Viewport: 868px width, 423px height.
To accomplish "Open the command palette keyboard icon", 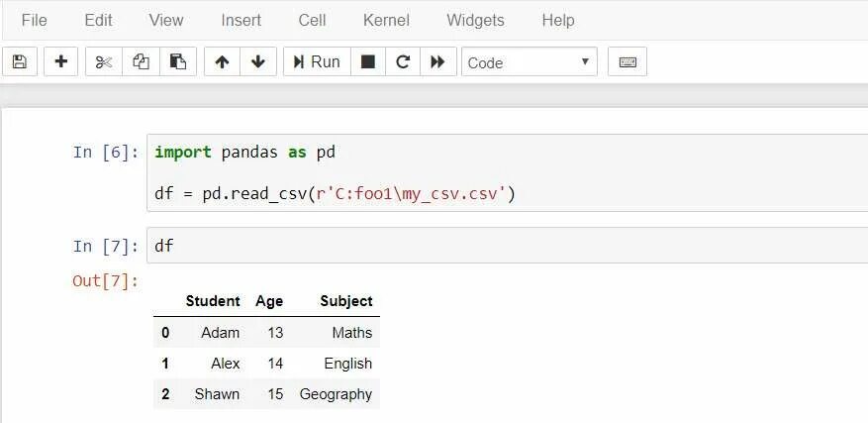I will [627, 61].
